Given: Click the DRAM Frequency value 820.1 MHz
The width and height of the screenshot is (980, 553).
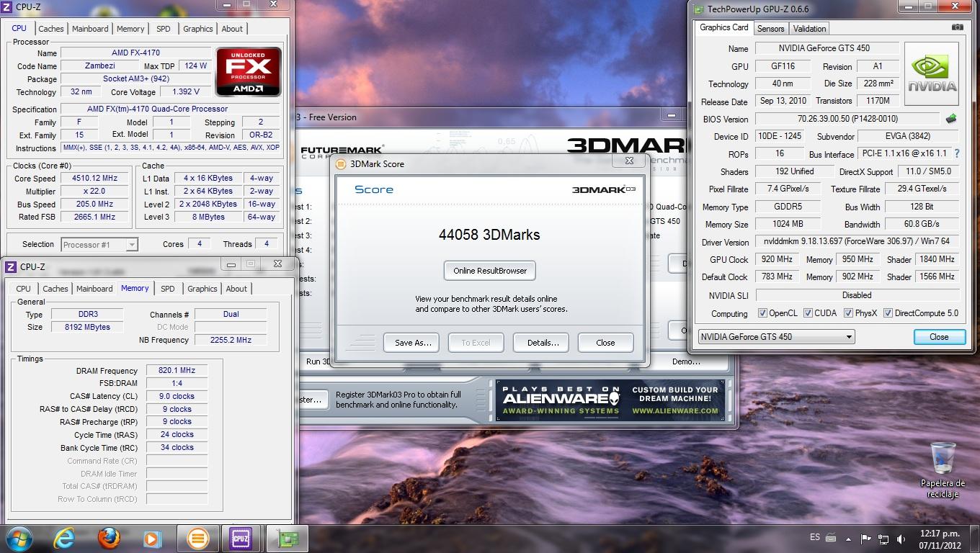Looking at the screenshot, I should click(177, 370).
